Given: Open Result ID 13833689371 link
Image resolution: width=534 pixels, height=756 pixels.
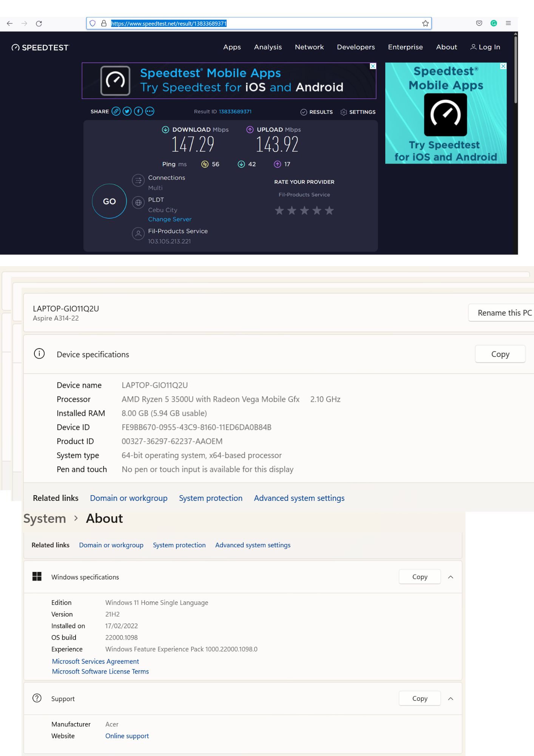Looking at the screenshot, I should point(235,112).
